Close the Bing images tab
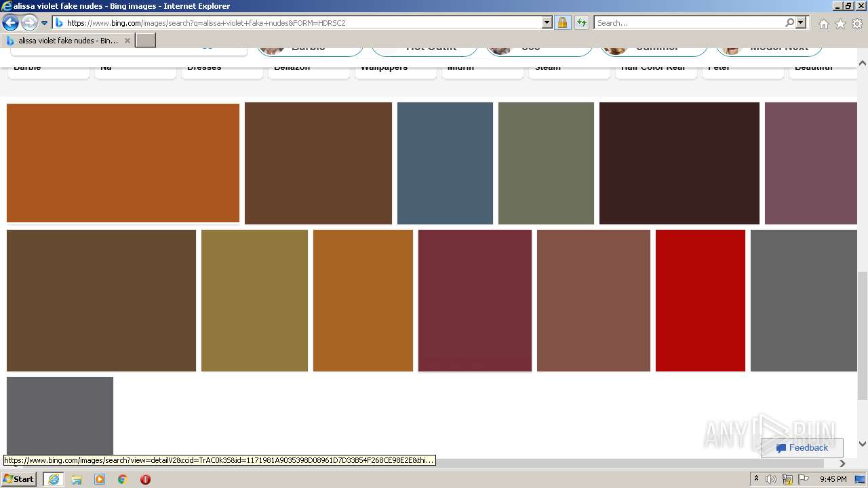This screenshot has width=868, height=488. coord(127,41)
